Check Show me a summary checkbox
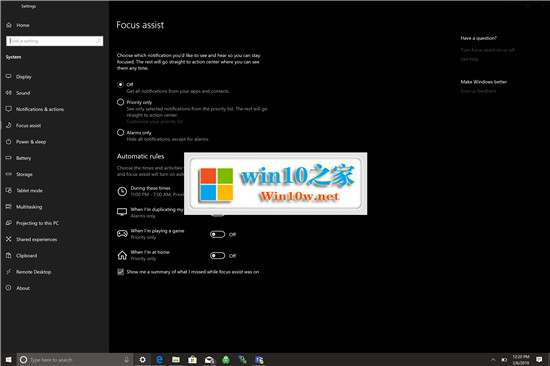 click(x=120, y=272)
